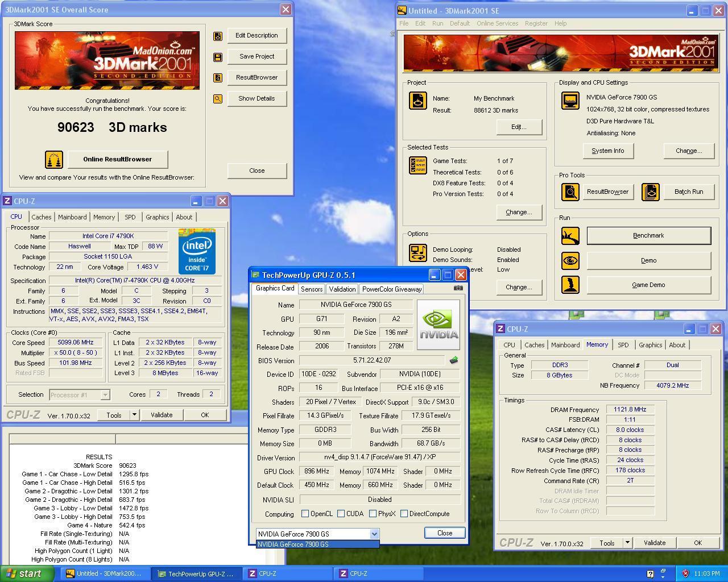Viewport: 728px width, 582px height.
Task: Toggle the PhysX checkbox in GPU-Z
Action: (x=373, y=514)
